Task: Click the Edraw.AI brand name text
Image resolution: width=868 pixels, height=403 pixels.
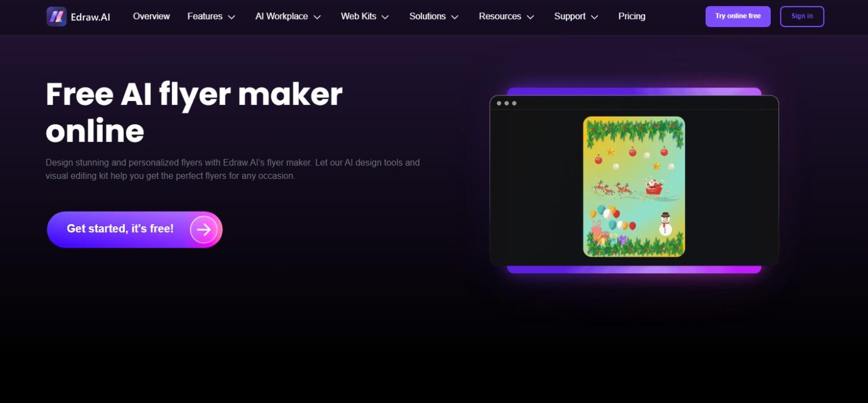Action: click(90, 16)
